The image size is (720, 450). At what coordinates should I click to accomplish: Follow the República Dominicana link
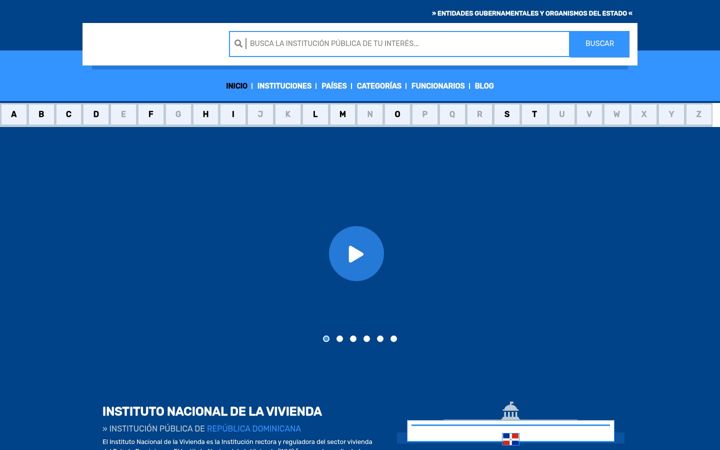(x=254, y=429)
